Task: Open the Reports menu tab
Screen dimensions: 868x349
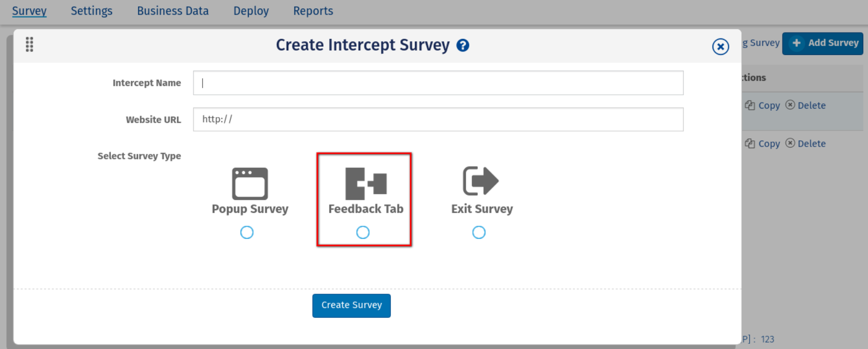Action: point(313,11)
